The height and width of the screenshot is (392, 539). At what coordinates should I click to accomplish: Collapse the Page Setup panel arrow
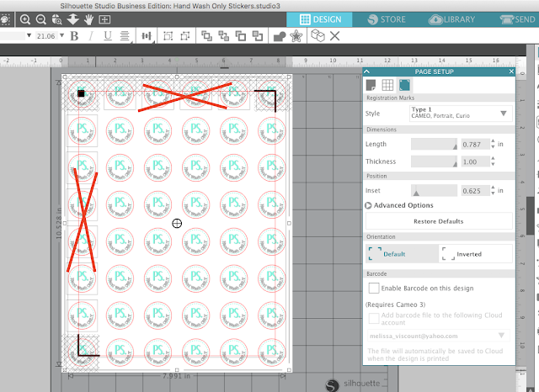[367, 72]
